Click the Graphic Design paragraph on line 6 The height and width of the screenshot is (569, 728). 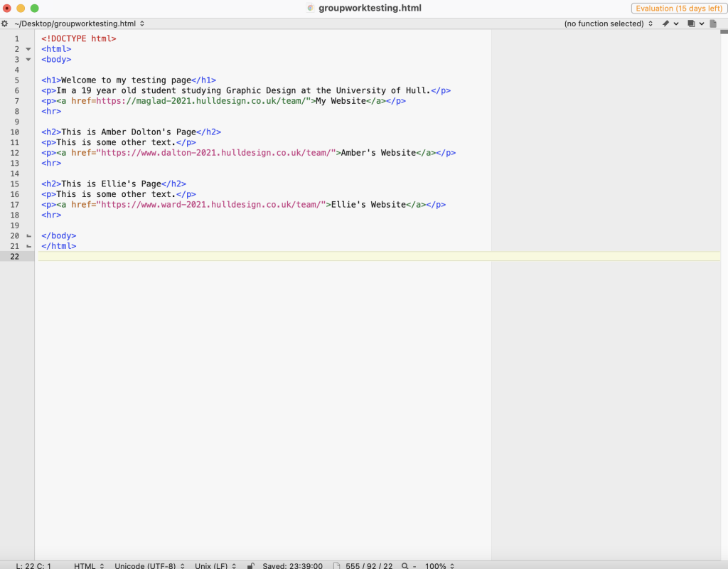[x=246, y=90]
